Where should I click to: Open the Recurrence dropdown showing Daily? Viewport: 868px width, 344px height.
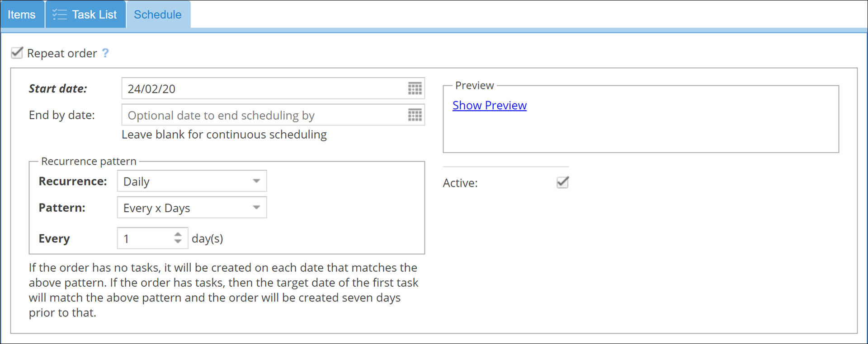click(x=185, y=181)
